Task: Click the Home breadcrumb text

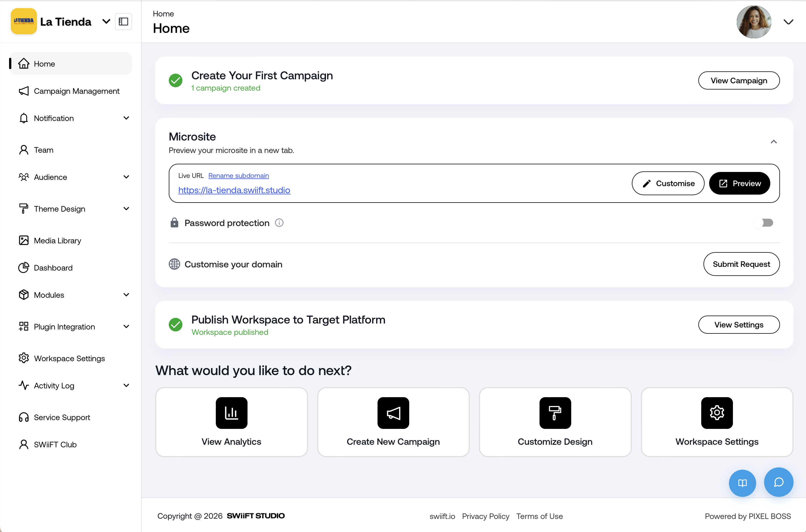Action: pyautogui.click(x=163, y=14)
